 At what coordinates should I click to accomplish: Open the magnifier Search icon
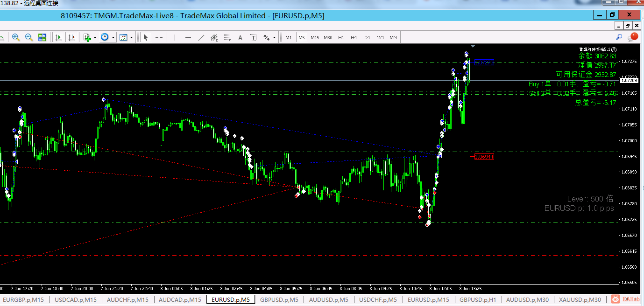pos(619,37)
